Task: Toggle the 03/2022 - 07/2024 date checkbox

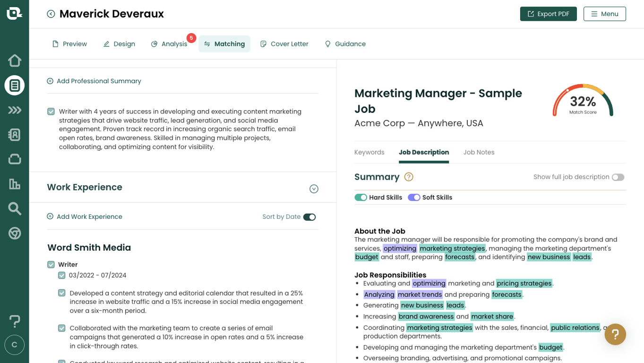Action: [x=62, y=275]
